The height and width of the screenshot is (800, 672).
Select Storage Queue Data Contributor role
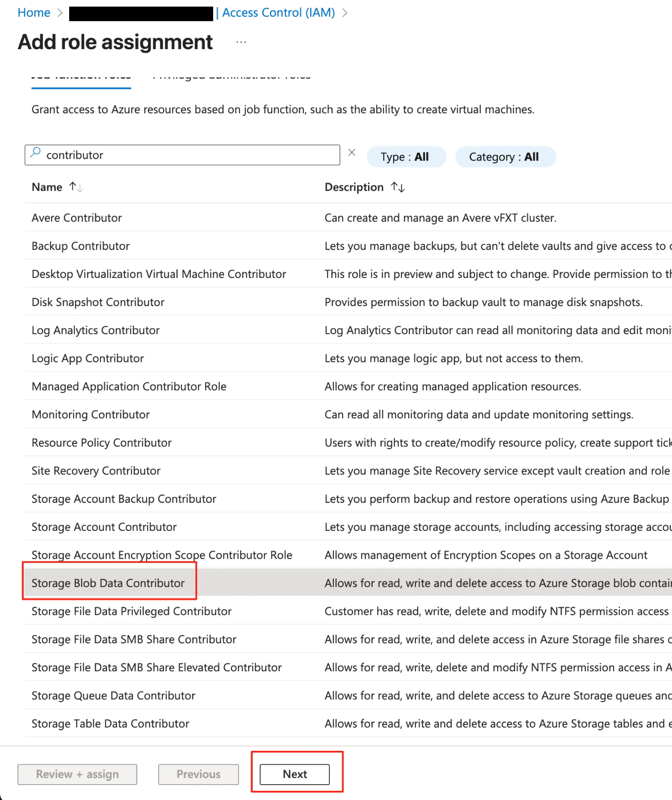click(x=113, y=695)
